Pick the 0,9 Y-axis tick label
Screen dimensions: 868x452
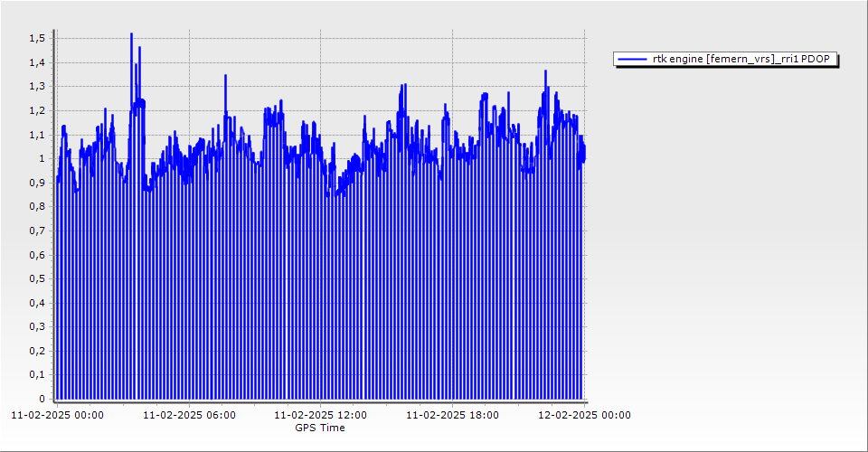36,183
